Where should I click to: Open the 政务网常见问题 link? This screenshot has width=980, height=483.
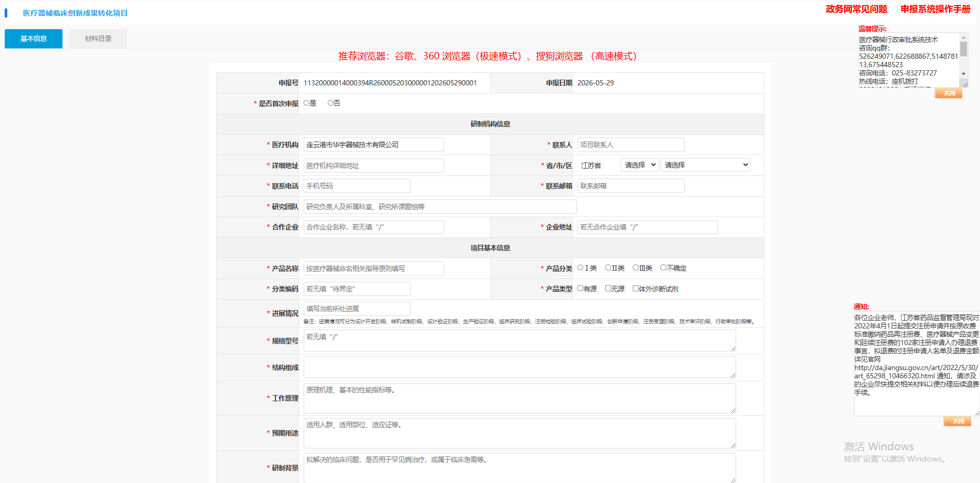[x=856, y=9]
